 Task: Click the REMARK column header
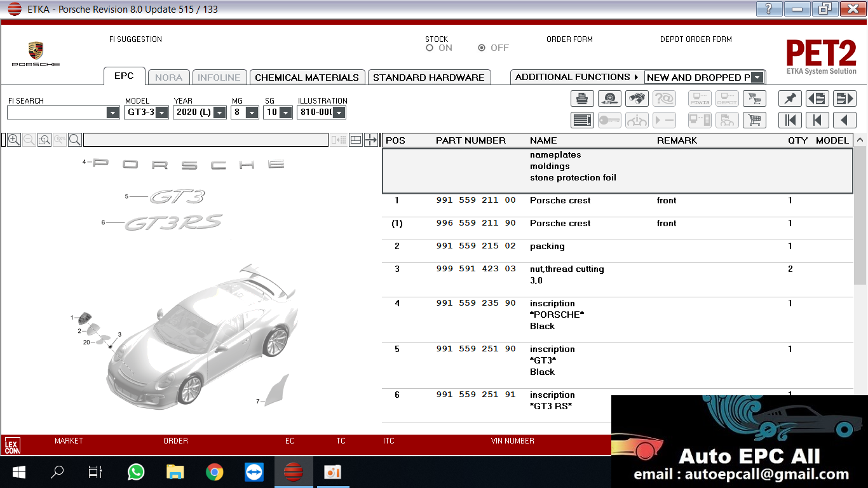pos(677,140)
